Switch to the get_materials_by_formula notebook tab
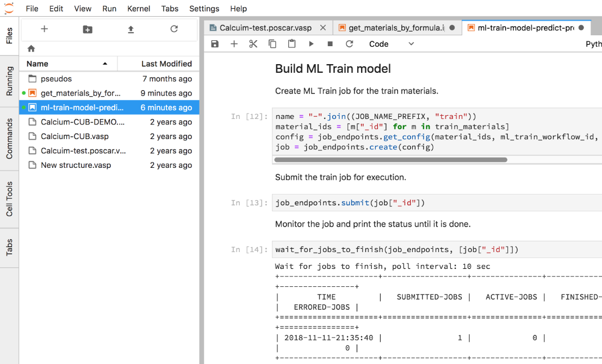Viewport: 602px width, 364px height. click(x=396, y=28)
